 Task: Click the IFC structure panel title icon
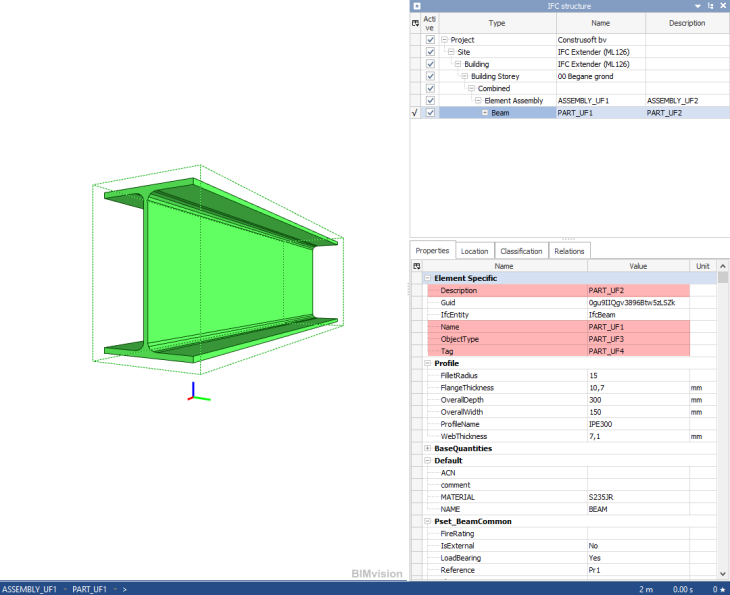click(416, 6)
